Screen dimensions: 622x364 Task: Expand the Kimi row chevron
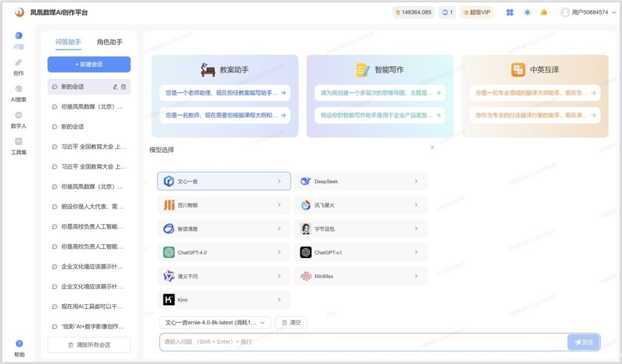pyautogui.click(x=279, y=299)
